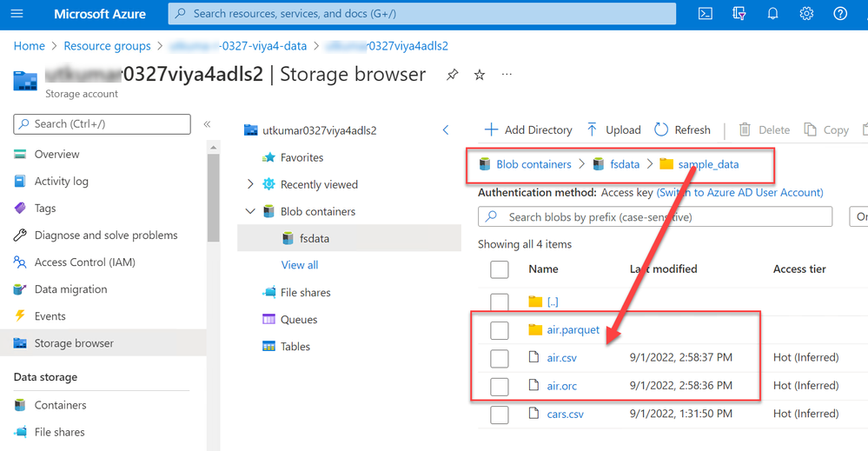Viewport: 868px width, 451px height.
Task: Mark this resource as favorite with star
Action: [480, 75]
